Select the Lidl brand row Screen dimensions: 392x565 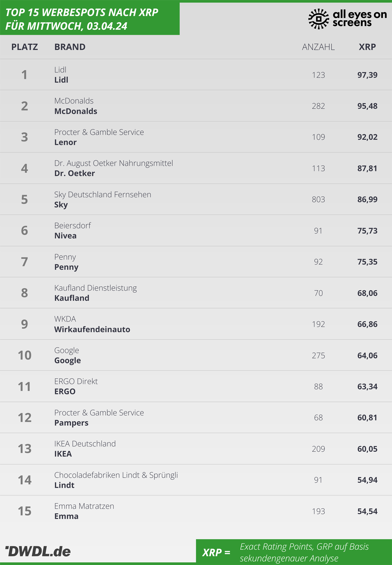(196, 75)
